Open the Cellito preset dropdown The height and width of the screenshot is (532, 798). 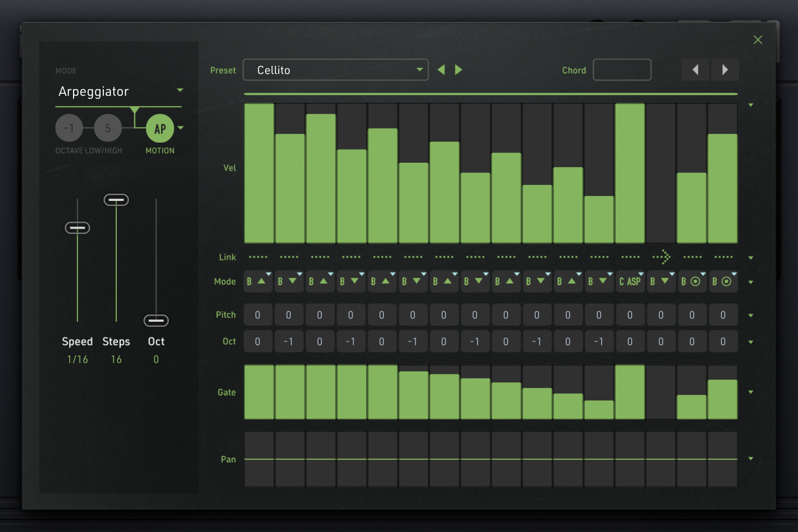point(336,70)
